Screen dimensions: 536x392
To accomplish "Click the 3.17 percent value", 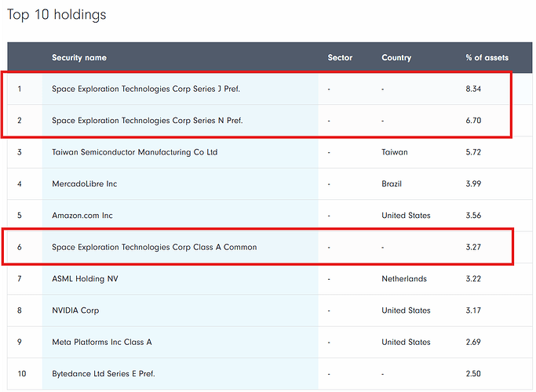I will coord(473,310).
